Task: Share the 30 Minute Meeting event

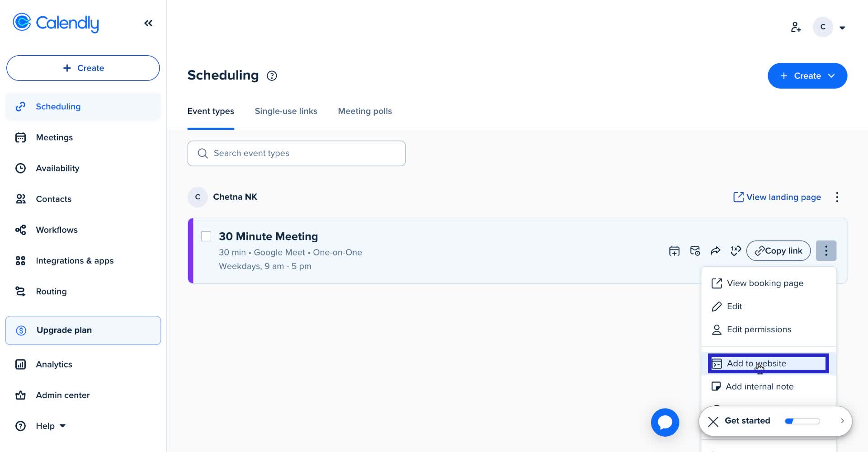Action: [716, 250]
